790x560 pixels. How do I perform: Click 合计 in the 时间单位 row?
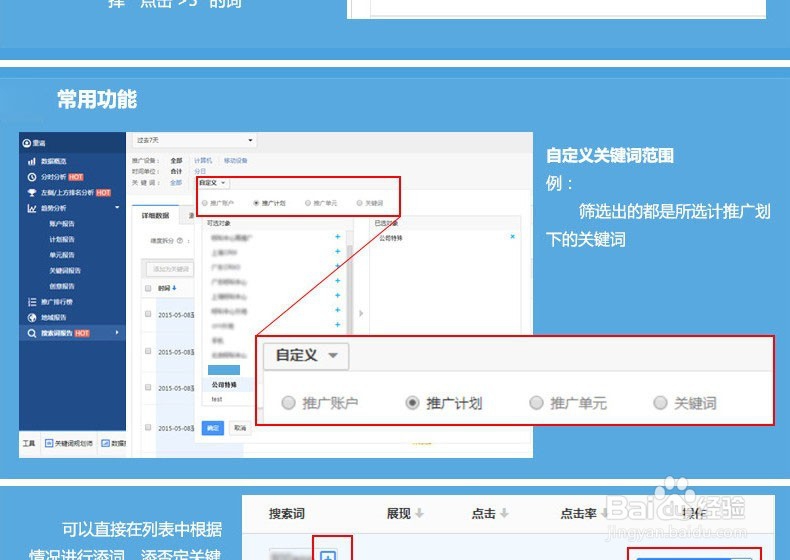[176, 171]
